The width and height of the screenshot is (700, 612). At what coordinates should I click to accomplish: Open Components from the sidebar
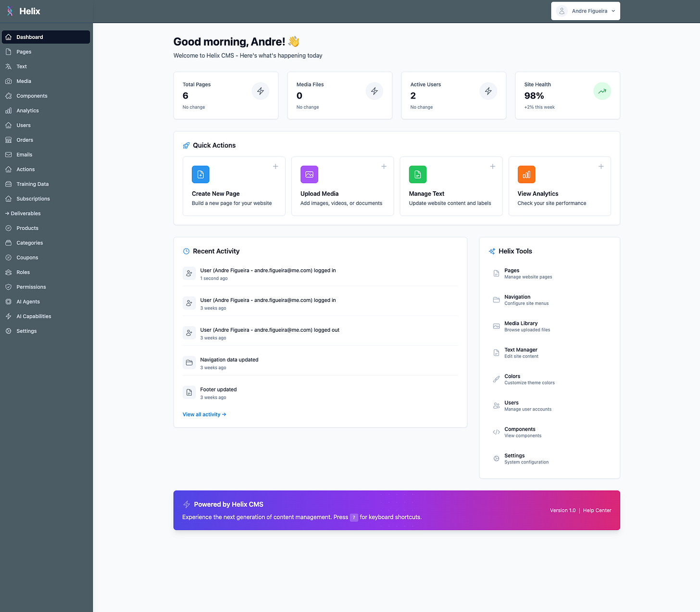pyautogui.click(x=46, y=96)
